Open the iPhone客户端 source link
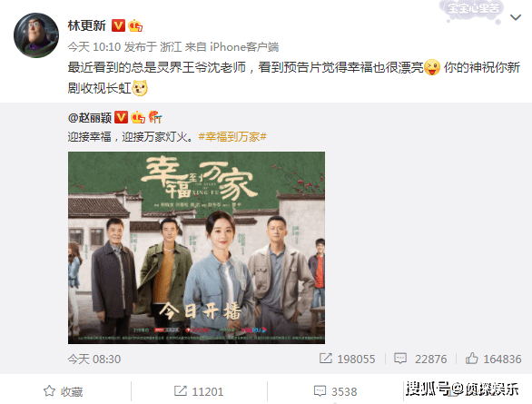 pos(244,47)
